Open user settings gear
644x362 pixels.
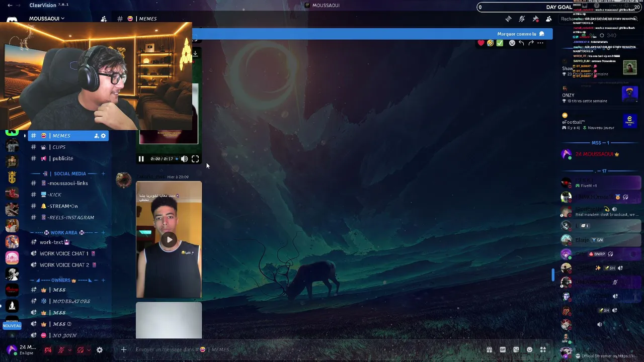tap(100, 350)
